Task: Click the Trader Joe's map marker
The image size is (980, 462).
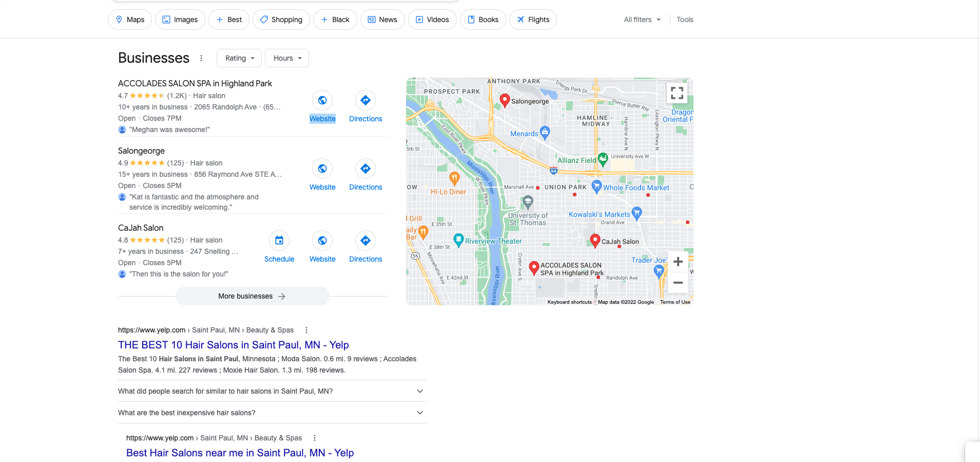Action: 659,272
